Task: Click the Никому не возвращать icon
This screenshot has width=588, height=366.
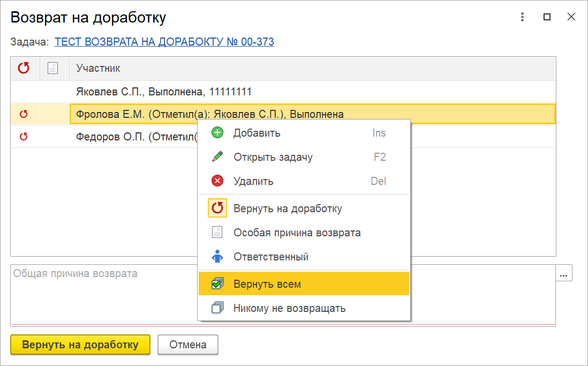Action: tap(217, 308)
